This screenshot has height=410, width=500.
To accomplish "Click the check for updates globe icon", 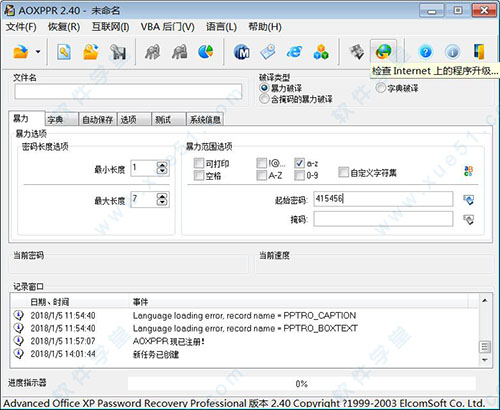I will click(384, 52).
